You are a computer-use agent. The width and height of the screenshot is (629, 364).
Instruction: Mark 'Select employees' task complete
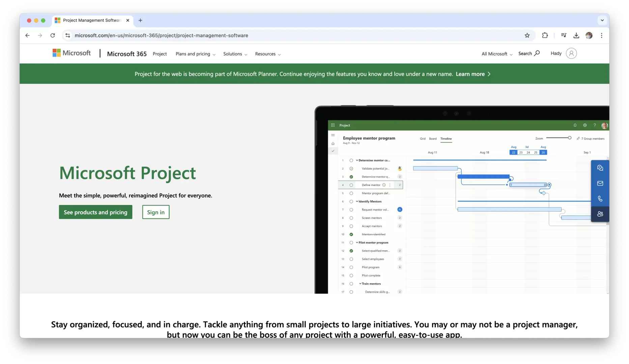pyautogui.click(x=351, y=259)
